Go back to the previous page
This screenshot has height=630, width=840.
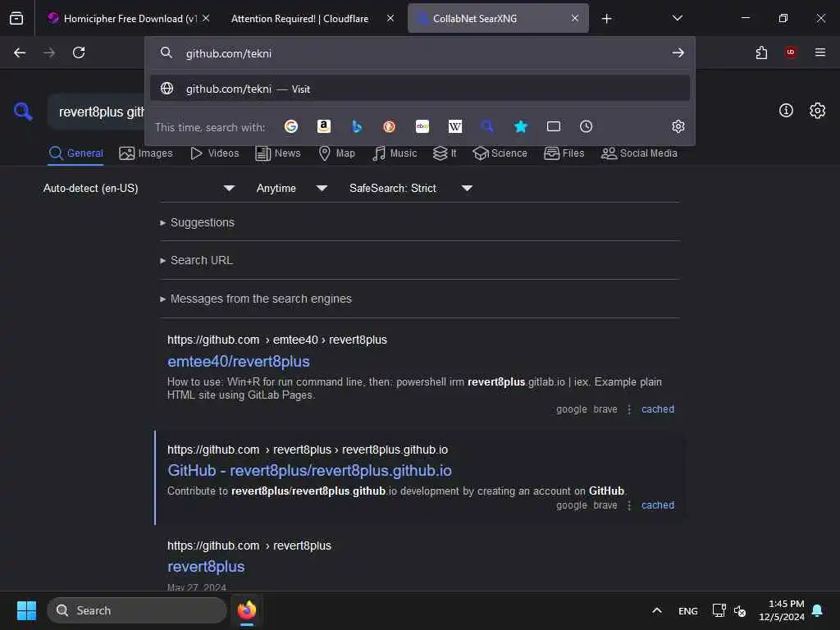click(20, 52)
